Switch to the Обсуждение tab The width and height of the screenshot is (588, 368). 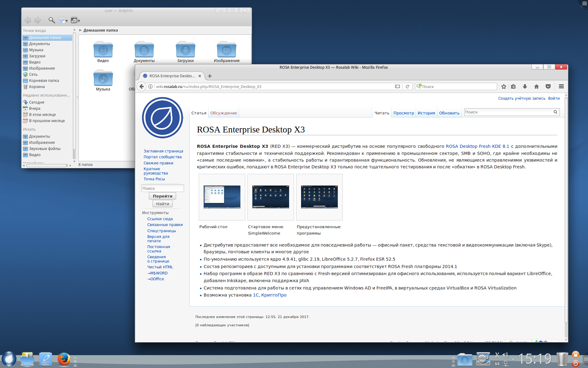pyautogui.click(x=224, y=113)
